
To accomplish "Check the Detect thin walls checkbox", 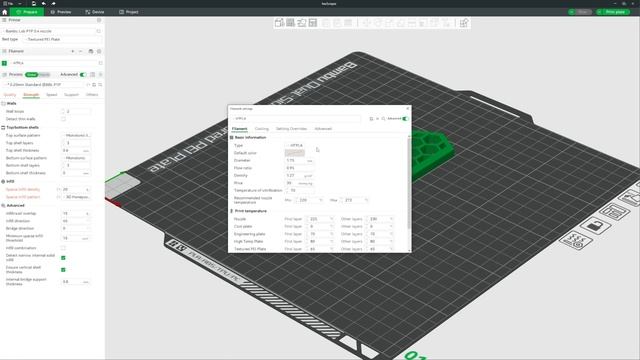I will tap(63, 119).
